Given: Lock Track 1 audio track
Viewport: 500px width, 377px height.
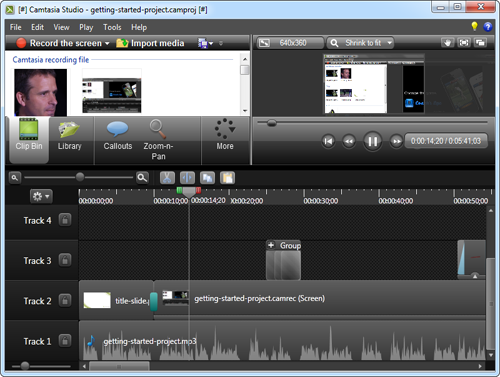Looking at the screenshot, I should point(65,341).
